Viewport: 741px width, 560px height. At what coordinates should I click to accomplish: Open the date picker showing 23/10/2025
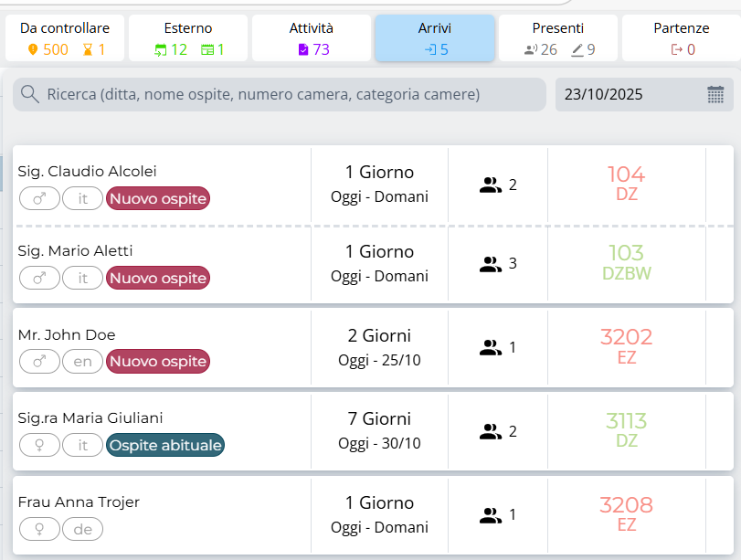click(x=630, y=94)
